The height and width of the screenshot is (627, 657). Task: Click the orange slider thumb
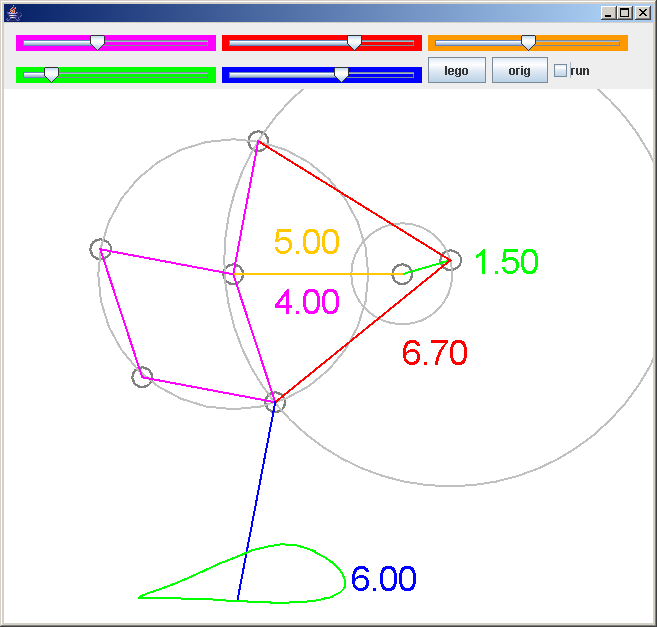tap(528, 43)
